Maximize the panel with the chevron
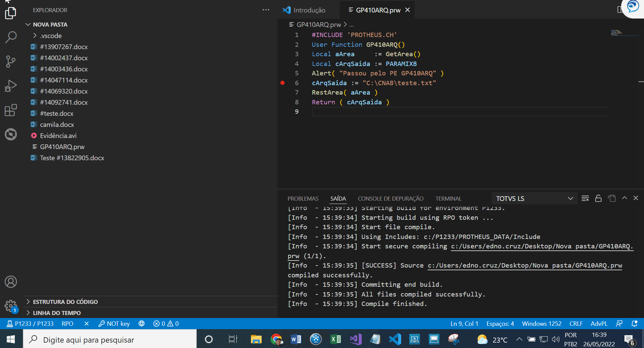Viewport: 644px width, 348px height. (x=624, y=198)
